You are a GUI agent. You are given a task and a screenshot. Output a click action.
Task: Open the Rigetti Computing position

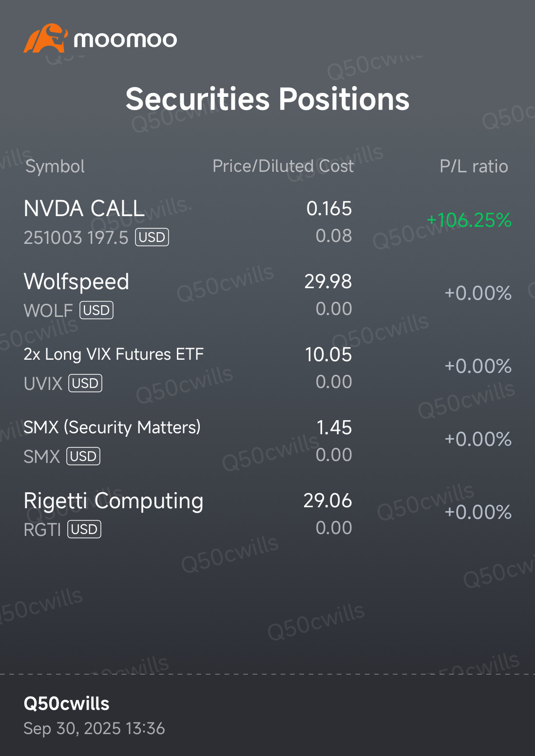pos(114,501)
